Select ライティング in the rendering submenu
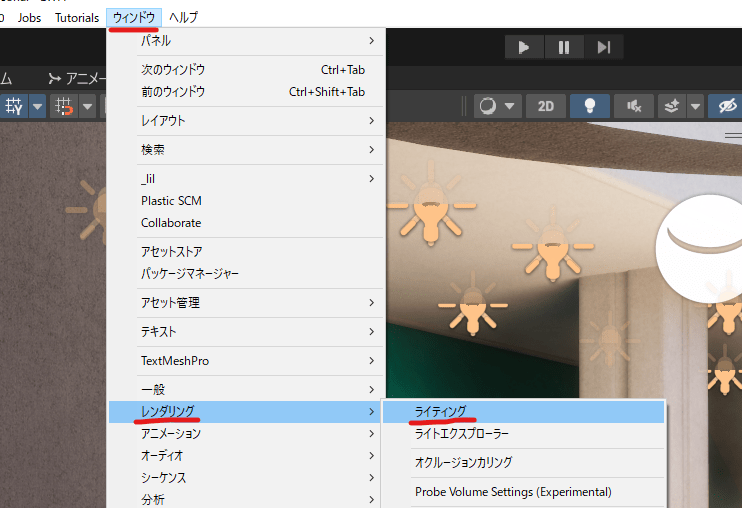 [x=441, y=411]
